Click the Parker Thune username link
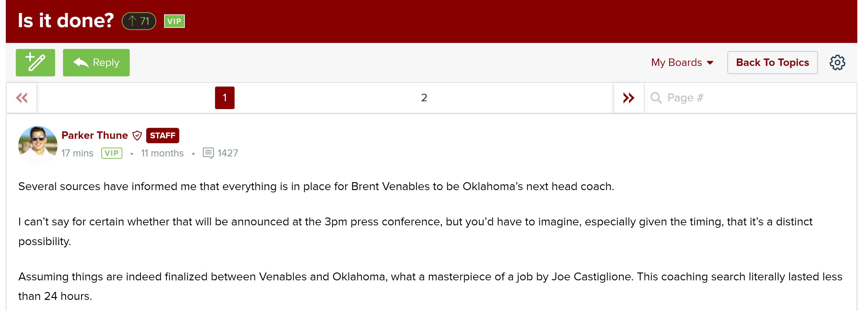The width and height of the screenshot is (868, 311). [95, 135]
